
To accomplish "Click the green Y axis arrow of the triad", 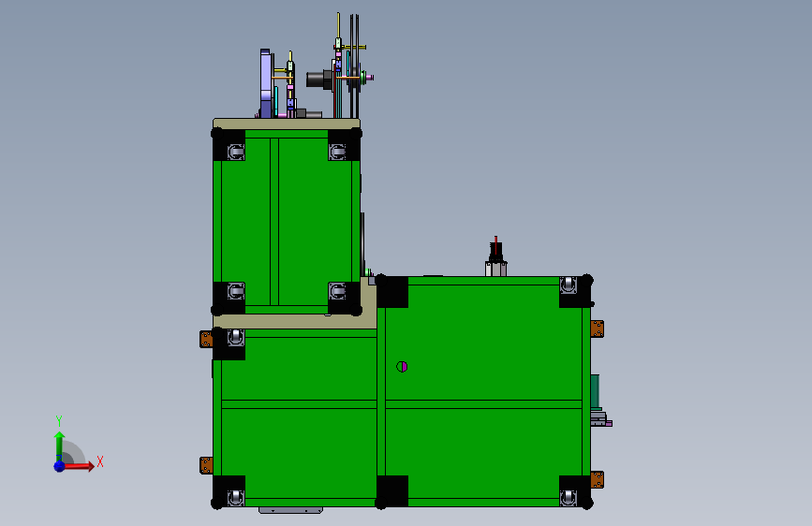I will coord(60,446).
